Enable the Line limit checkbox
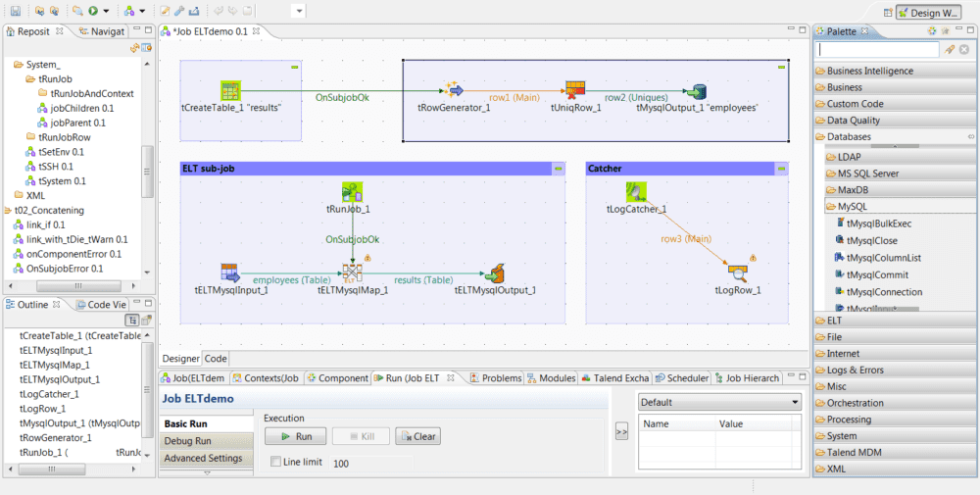Image resolution: width=980 pixels, height=495 pixels. (276, 462)
